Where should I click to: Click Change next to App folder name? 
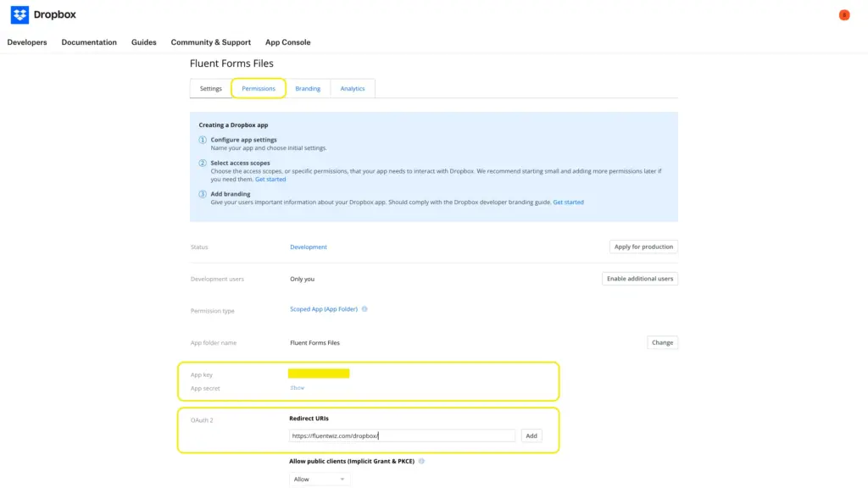click(x=662, y=342)
